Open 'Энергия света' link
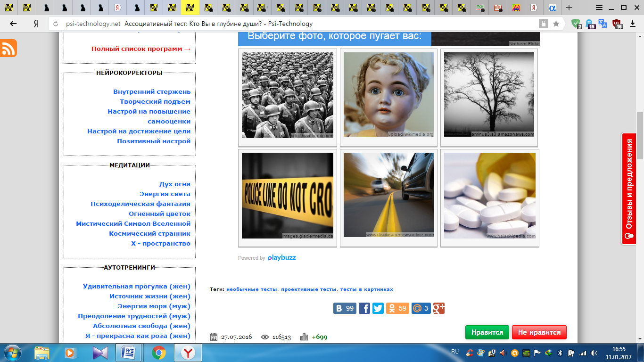Screen dimensions: 644x362 pos(165,194)
